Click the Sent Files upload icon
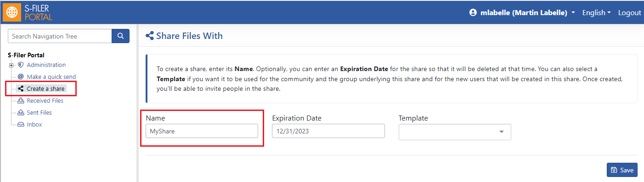This screenshot has width=644, height=182. pyautogui.click(x=21, y=113)
